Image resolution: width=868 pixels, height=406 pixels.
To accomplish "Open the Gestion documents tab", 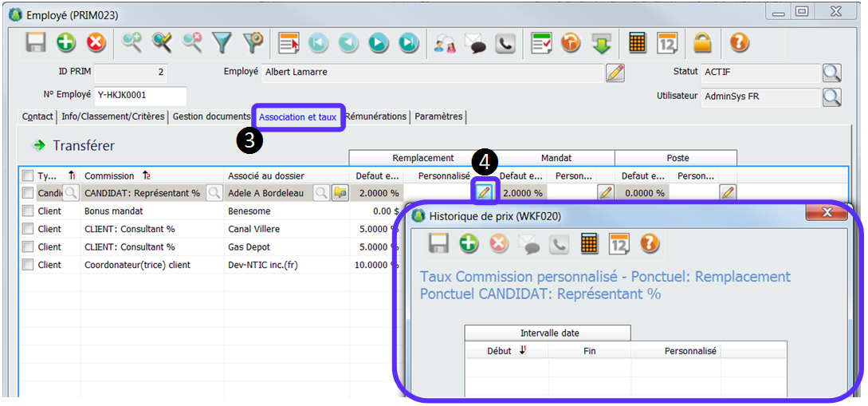I will coord(211,116).
